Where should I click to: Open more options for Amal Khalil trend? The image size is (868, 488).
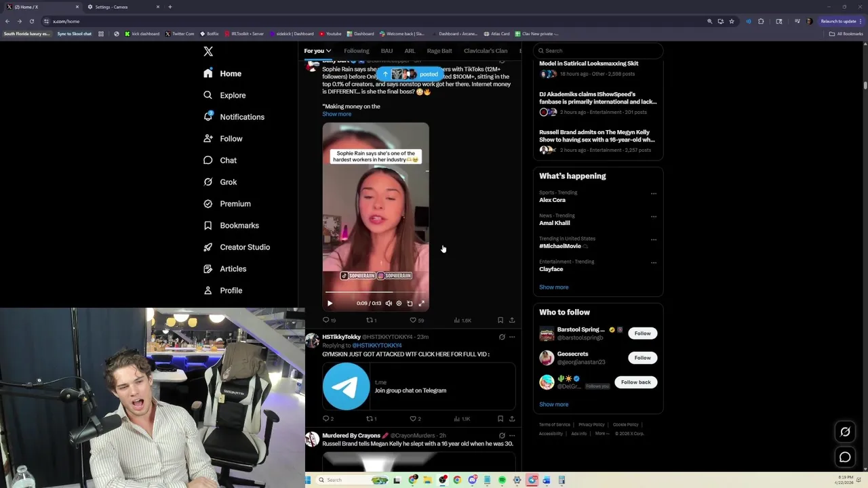tap(654, 216)
